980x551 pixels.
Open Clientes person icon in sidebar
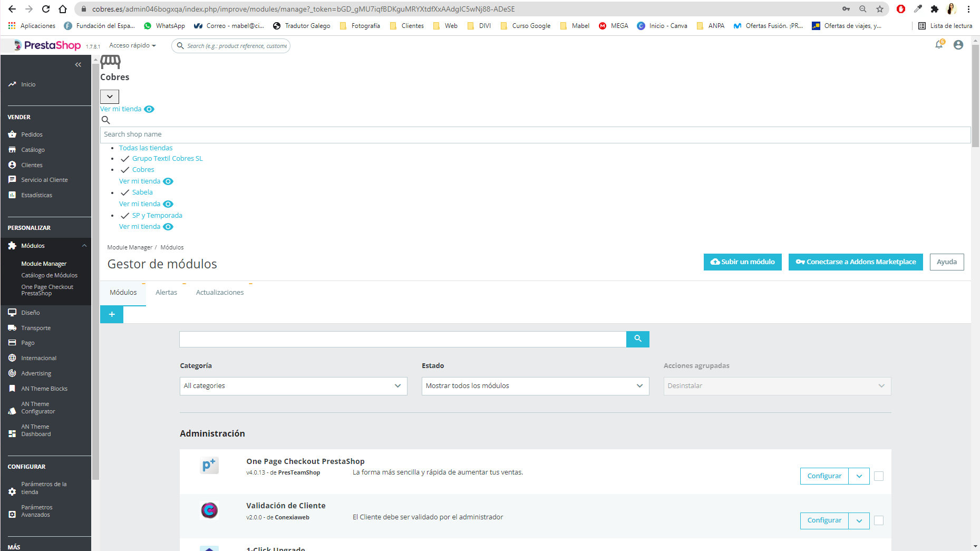(12, 165)
